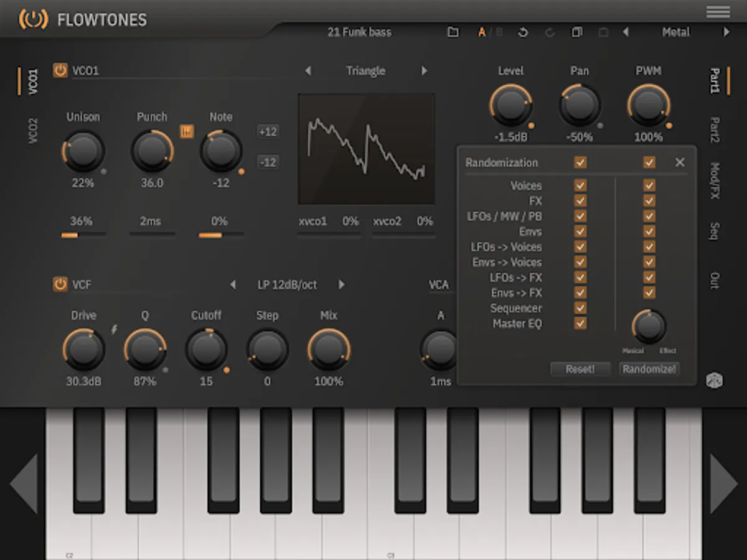Transpose note up with +12 button
Image resolution: width=747 pixels, height=560 pixels.
[x=268, y=132]
